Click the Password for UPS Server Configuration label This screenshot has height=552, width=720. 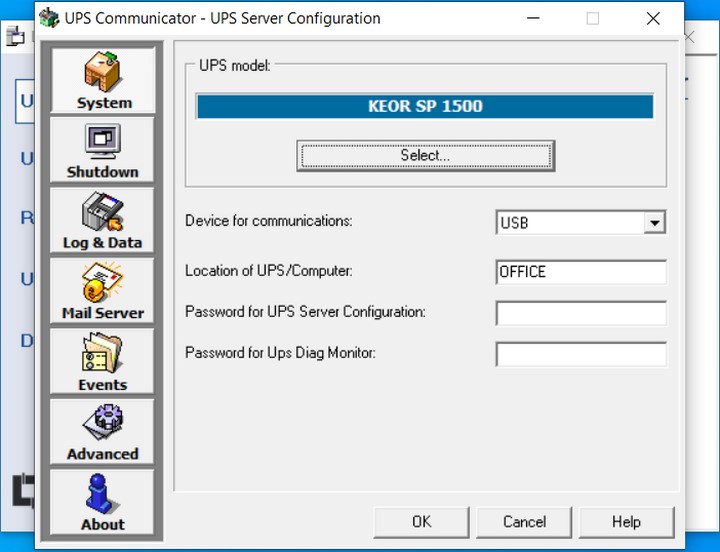tap(305, 312)
